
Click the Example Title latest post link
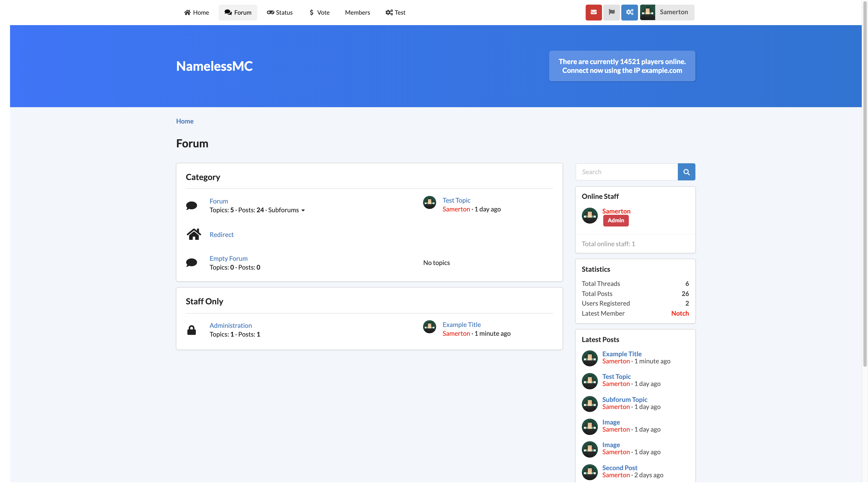(x=622, y=353)
